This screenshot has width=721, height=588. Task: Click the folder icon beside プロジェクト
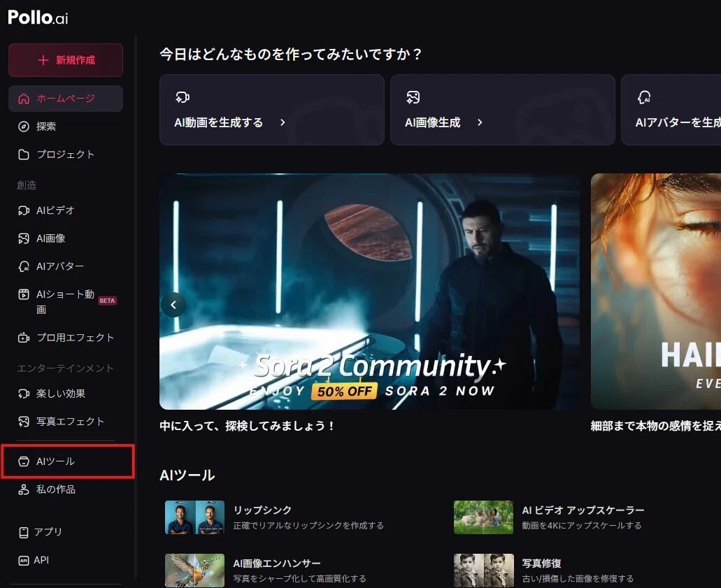[24, 155]
